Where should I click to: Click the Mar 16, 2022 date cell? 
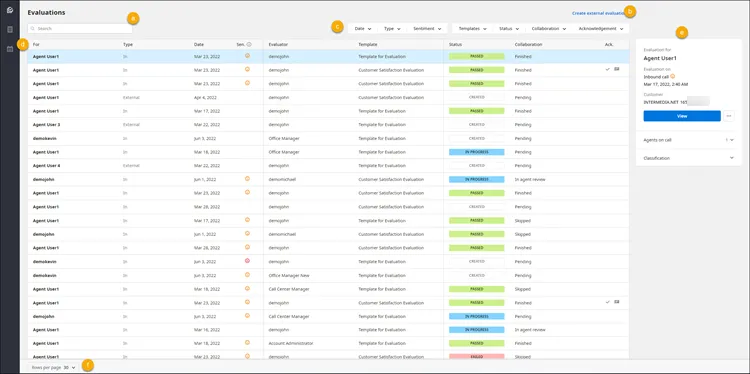point(207,330)
